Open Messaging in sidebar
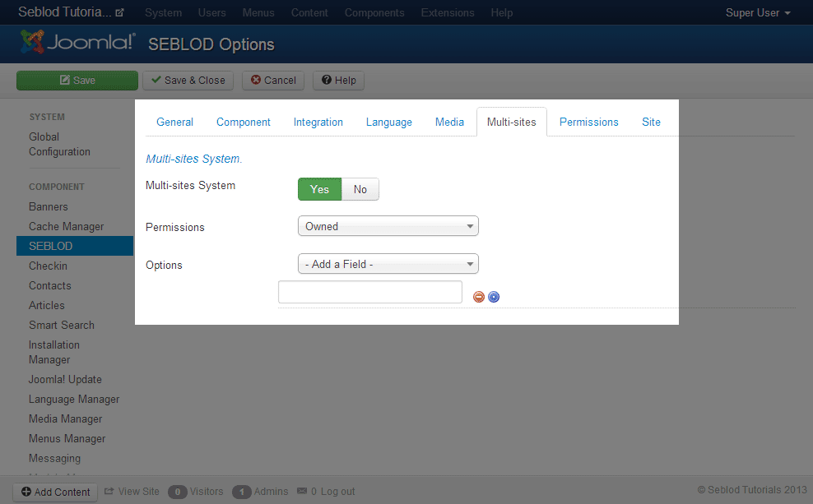Viewport: 813px width, 504px height. pos(54,459)
